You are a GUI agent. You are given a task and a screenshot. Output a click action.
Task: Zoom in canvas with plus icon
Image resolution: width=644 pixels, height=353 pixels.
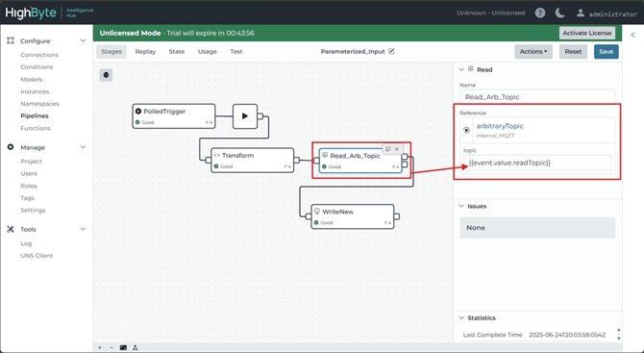100,347
